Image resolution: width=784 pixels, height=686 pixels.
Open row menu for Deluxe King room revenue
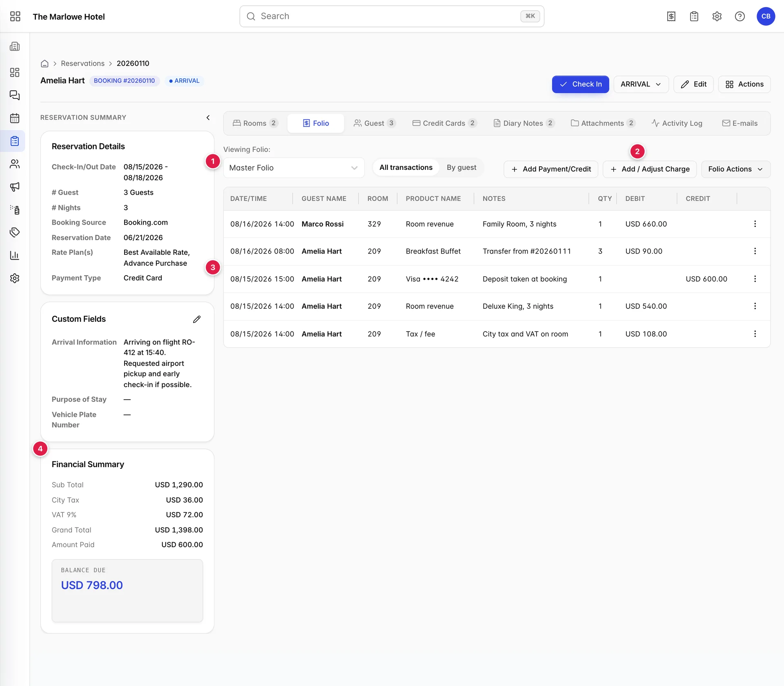pyautogui.click(x=755, y=306)
